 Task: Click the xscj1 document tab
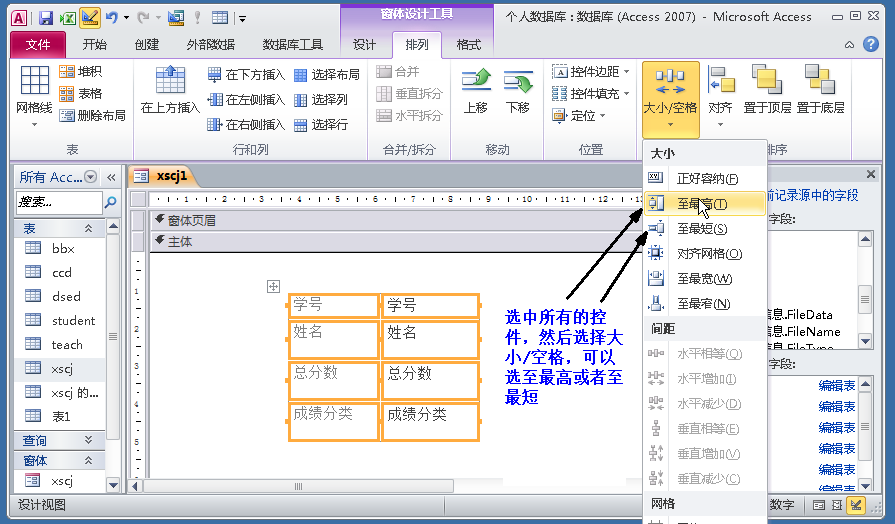pyautogui.click(x=164, y=176)
